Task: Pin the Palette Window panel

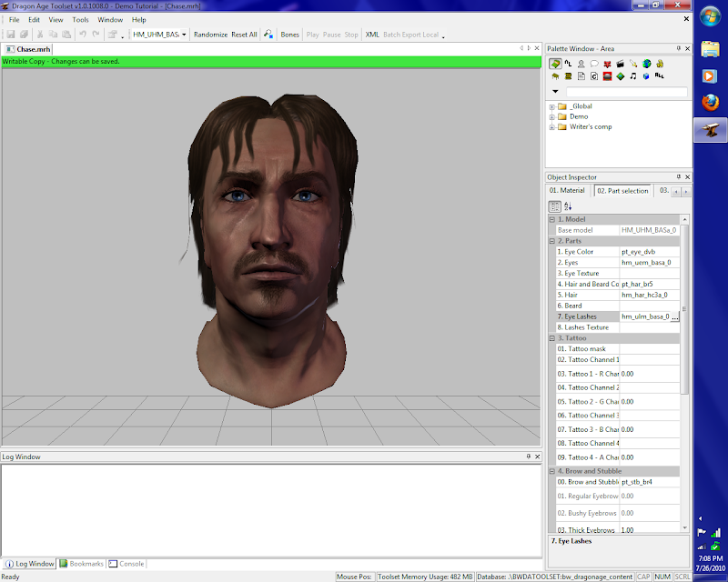Action: pyautogui.click(x=677, y=47)
